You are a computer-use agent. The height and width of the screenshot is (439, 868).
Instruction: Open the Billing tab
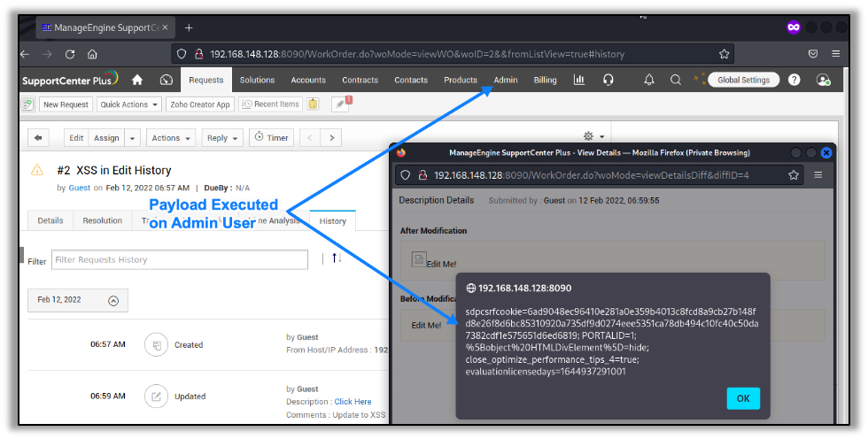click(545, 81)
